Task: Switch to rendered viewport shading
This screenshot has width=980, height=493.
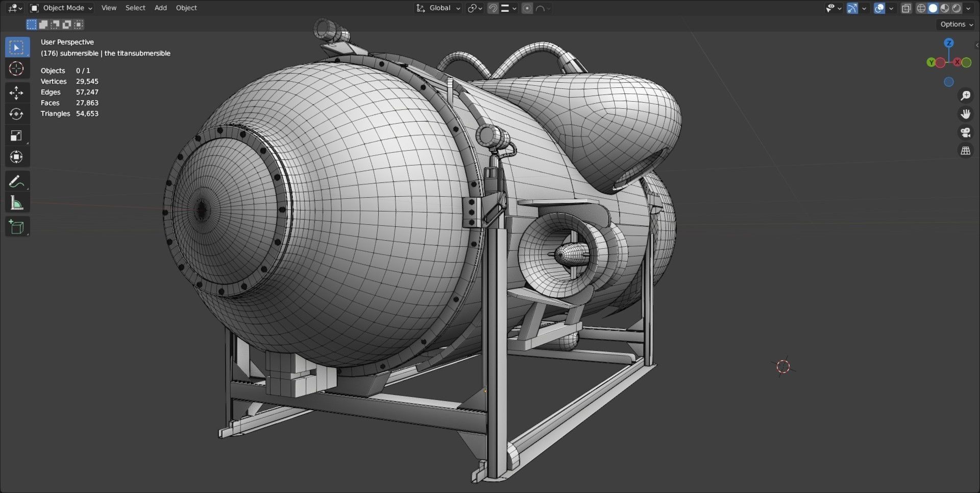Action: pyautogui.click(x=957, y=8)
